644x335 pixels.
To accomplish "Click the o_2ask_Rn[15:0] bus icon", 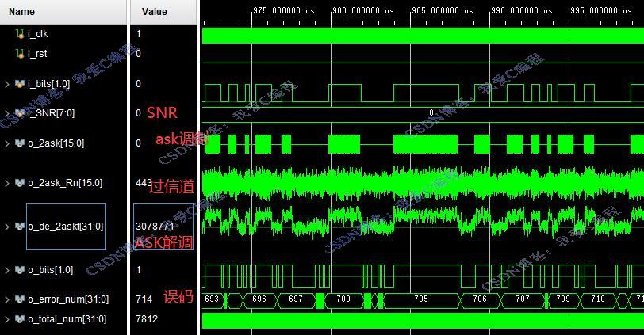I will 20,183.
